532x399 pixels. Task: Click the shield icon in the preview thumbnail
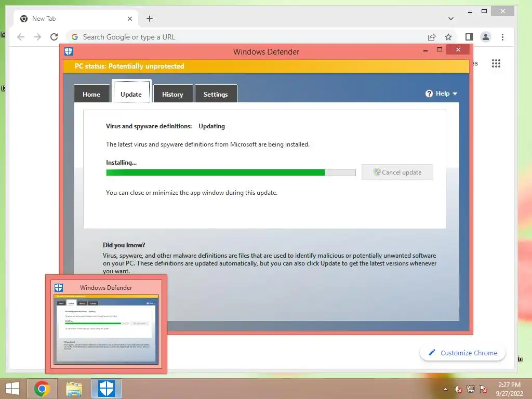(59, 288)
